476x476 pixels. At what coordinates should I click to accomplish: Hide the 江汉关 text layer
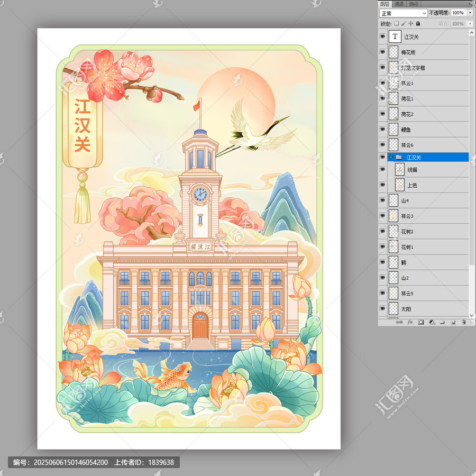pyautogui.click(x=382, y=36)
